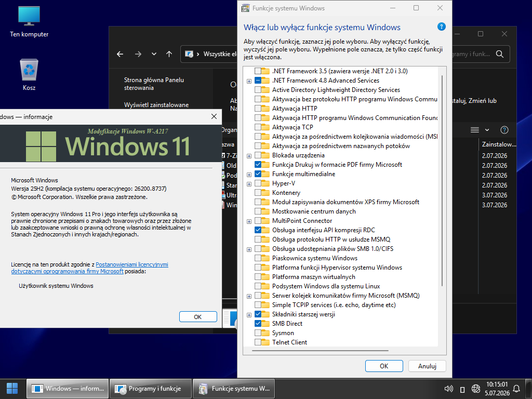
Task: Select the Simple TCPIP services row
Action: coord(334,304)
